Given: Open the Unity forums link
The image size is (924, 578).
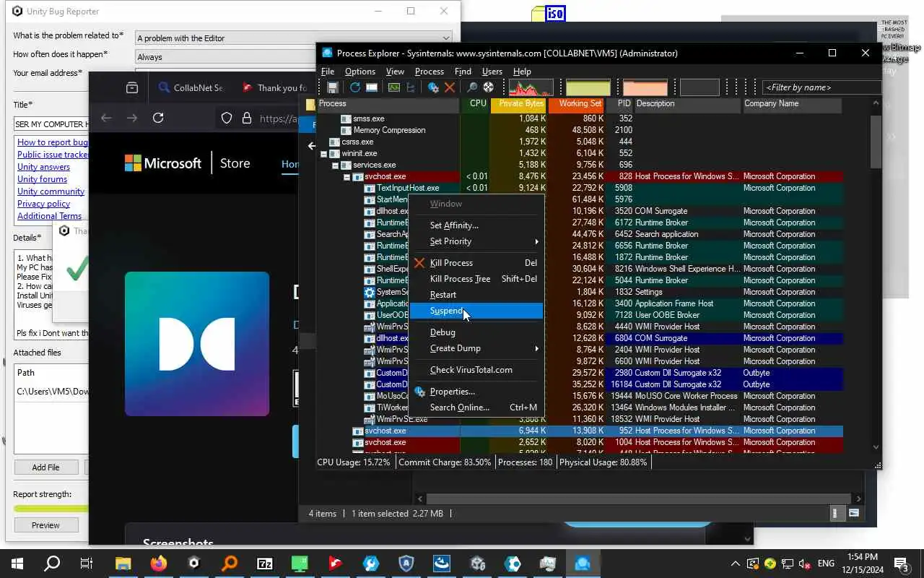Looking at the screenshot, I should point(42,179).
